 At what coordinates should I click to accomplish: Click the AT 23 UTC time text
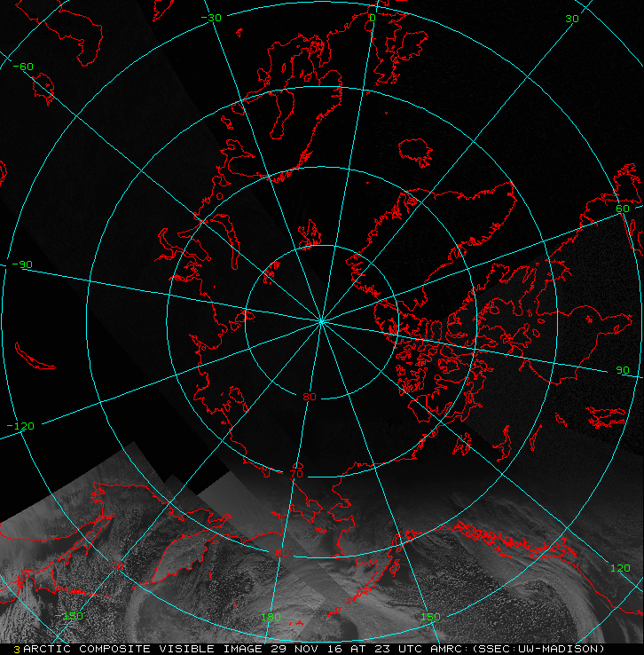(x=386, y=649)
